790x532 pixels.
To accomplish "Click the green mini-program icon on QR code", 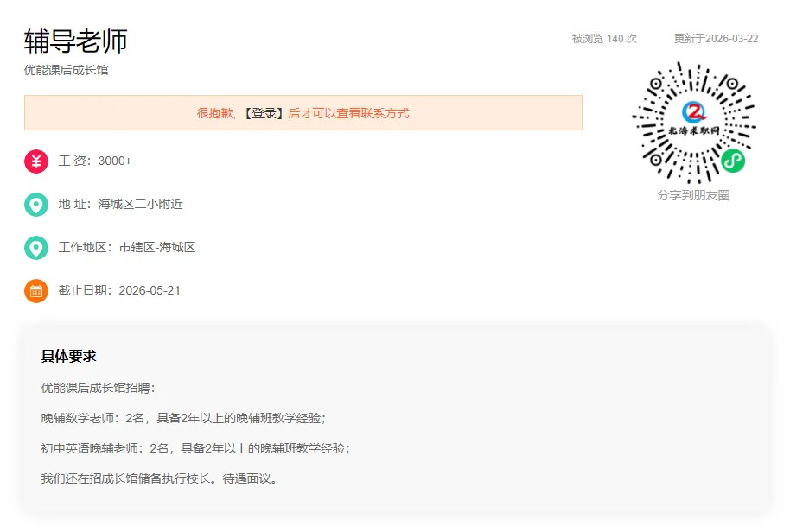I will [733, 161].
